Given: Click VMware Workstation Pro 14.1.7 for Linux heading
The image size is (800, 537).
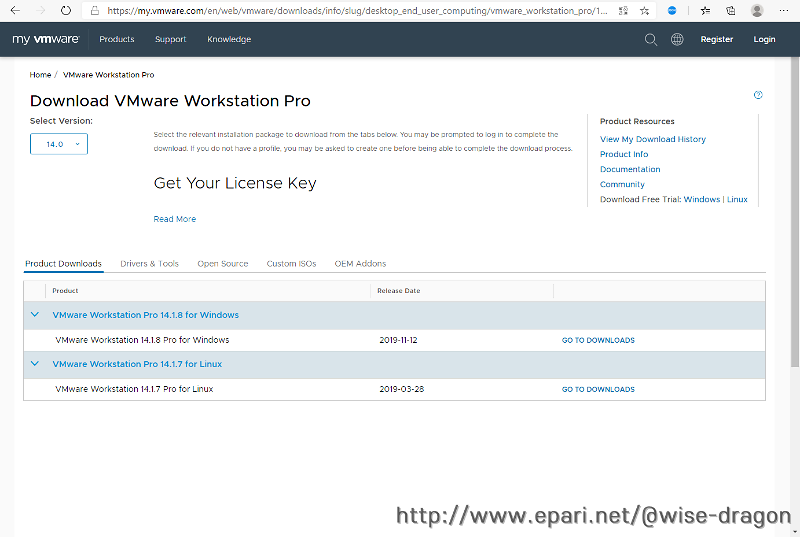Looking at the screenshot, I should coord(137,364).
